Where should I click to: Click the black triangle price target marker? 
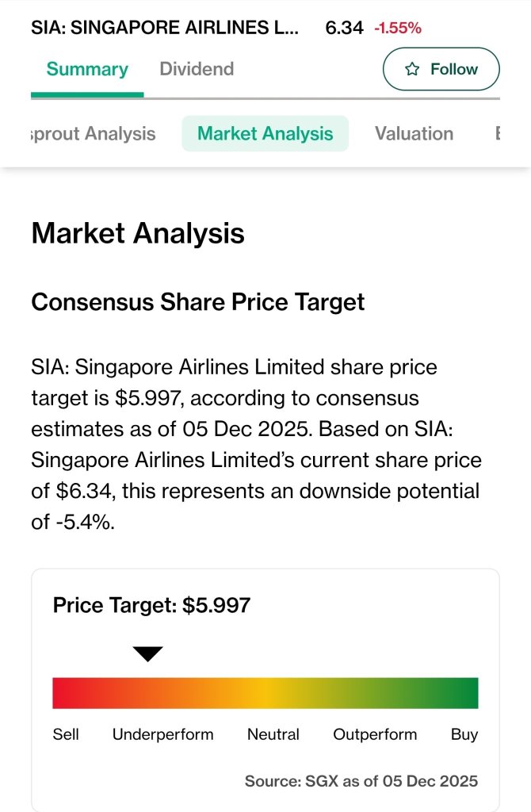pyautogui.click(x=148, y=654)
